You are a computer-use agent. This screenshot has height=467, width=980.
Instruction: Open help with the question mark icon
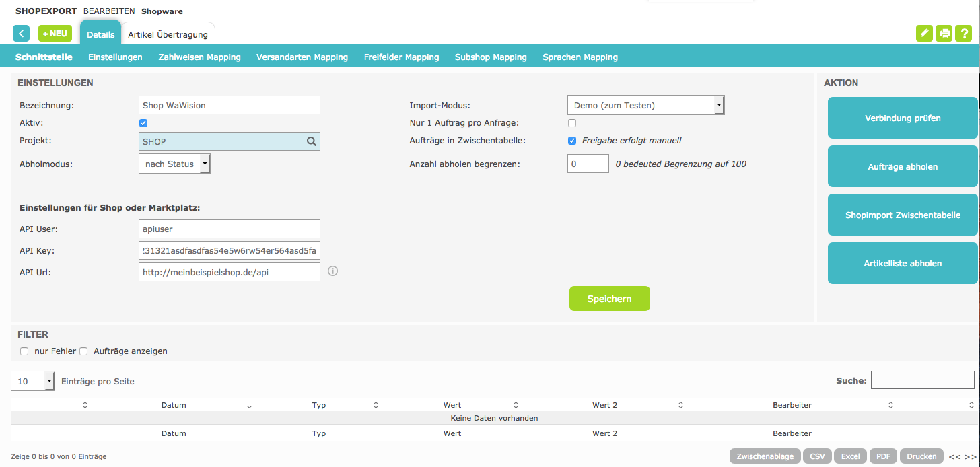point(965,34)
